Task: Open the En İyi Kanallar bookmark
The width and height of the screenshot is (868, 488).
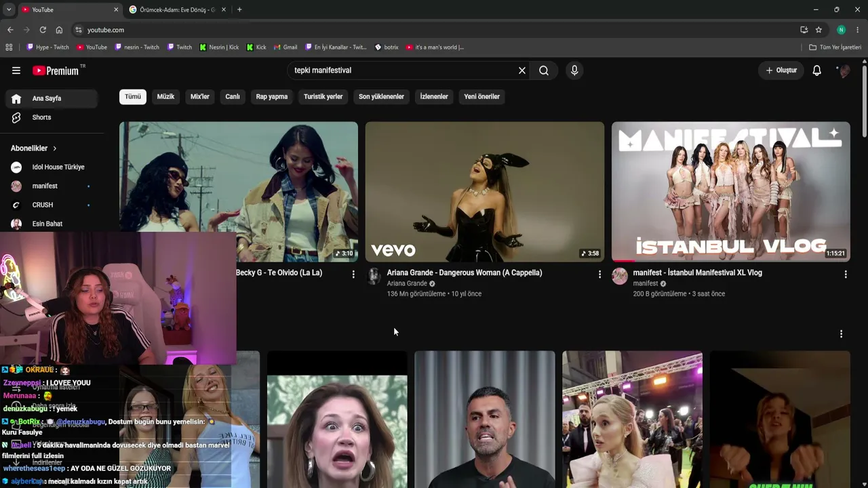Action: (336, 47)
